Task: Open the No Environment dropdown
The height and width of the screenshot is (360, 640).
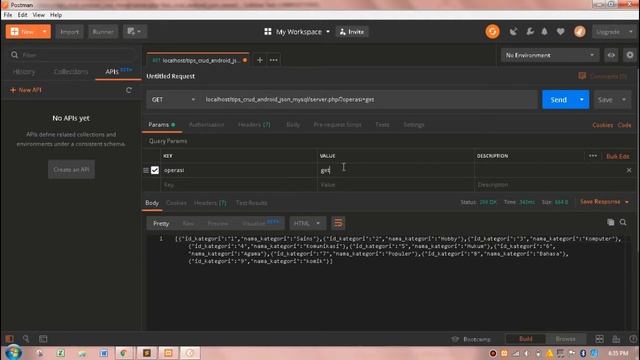Action: [549, 55]
